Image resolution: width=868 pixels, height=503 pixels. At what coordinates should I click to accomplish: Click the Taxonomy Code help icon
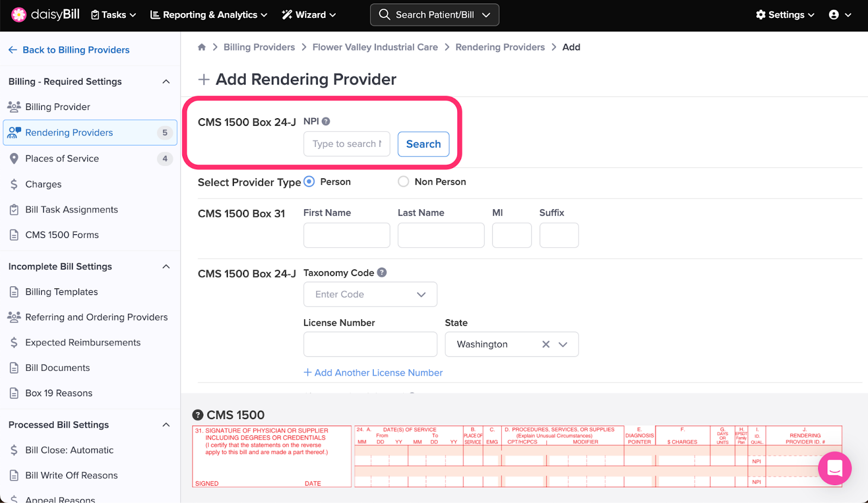(382, 273)
